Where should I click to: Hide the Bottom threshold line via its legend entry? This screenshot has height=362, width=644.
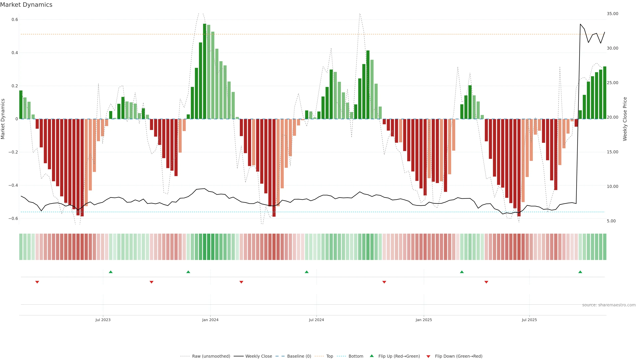[356, 356]
